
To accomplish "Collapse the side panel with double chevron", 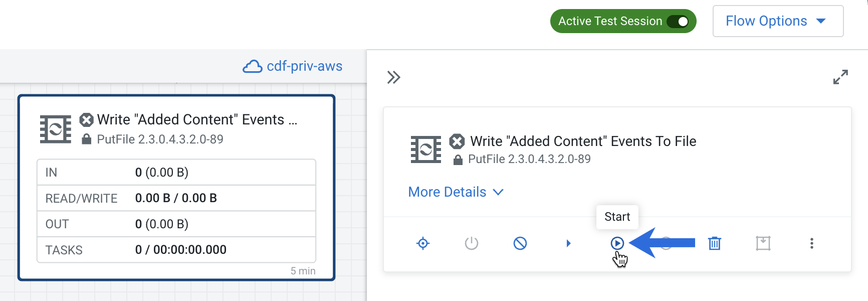I will pos(393,77).
